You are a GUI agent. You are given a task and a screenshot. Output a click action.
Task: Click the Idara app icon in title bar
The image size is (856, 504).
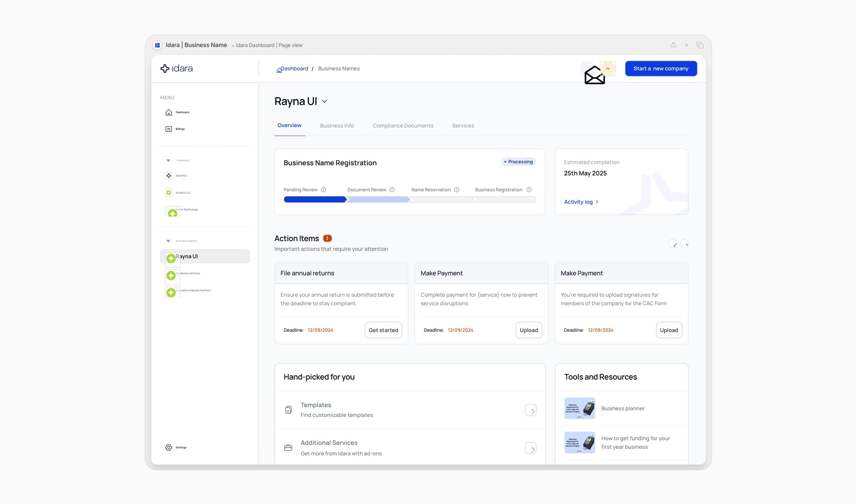tap(158, 45)
